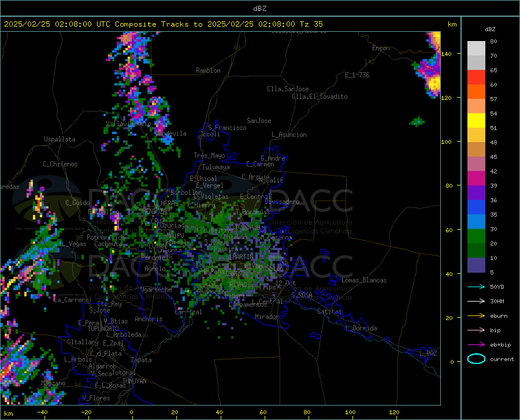Click the magenta eb+bip arrow legend icon
The height and width of the screenshot is (420, 520).
coord(476,345)
